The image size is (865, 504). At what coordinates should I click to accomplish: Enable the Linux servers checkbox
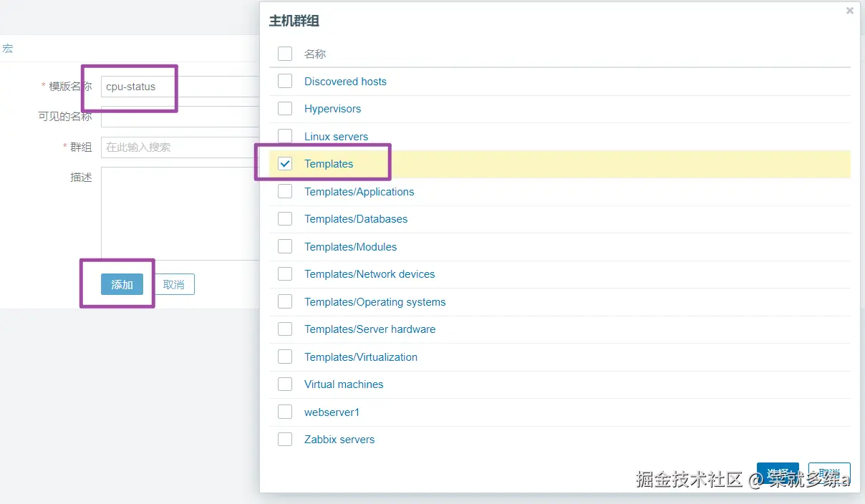[x=285, y=136]
